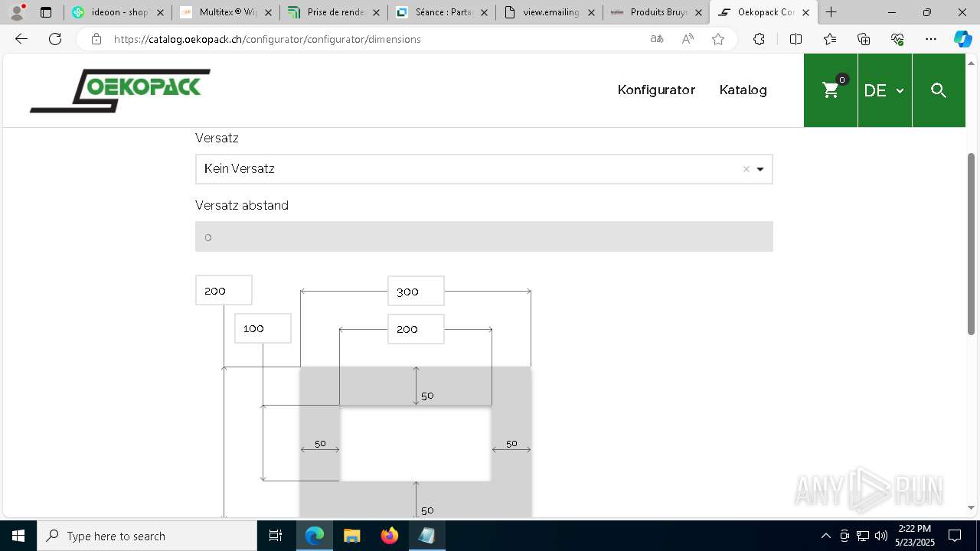Open the notification center icon
The image size is (980, 551).
click(955, 536)
